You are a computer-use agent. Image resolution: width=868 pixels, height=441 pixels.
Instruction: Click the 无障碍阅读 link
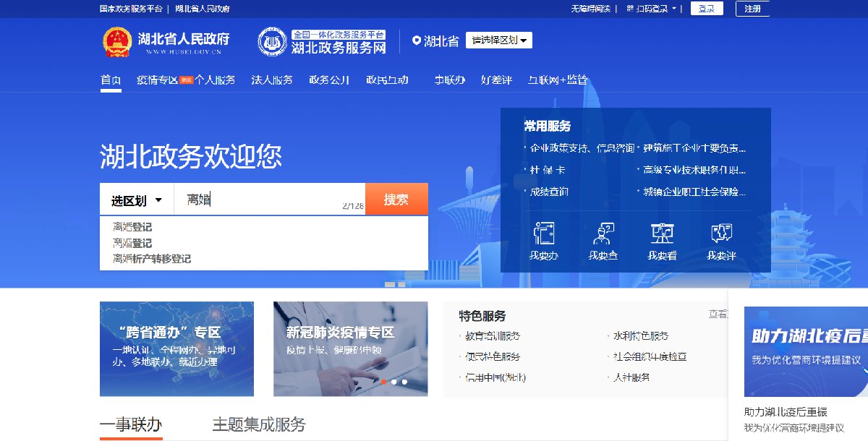click(590, 9)
